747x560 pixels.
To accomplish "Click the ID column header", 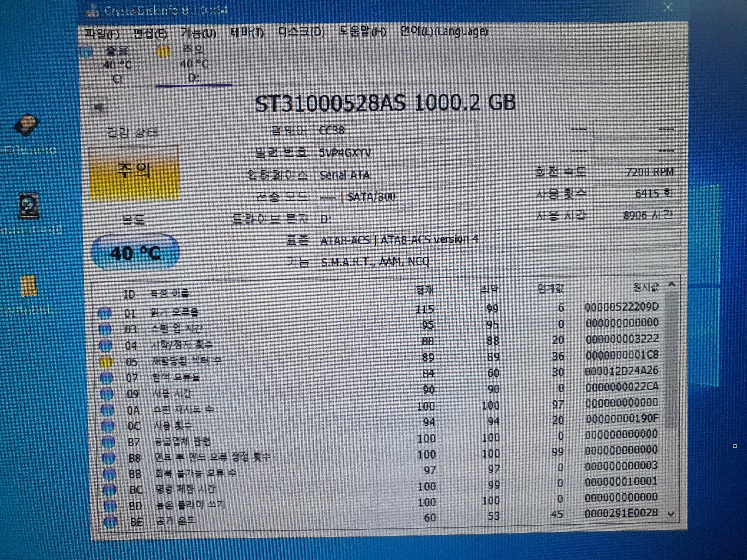I will point(129,294).
